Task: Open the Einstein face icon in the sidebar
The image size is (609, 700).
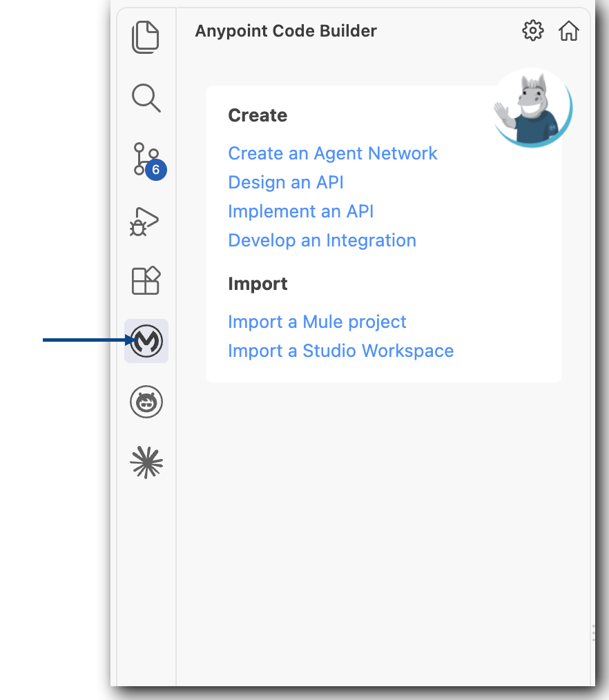Action: click(146, 402)
